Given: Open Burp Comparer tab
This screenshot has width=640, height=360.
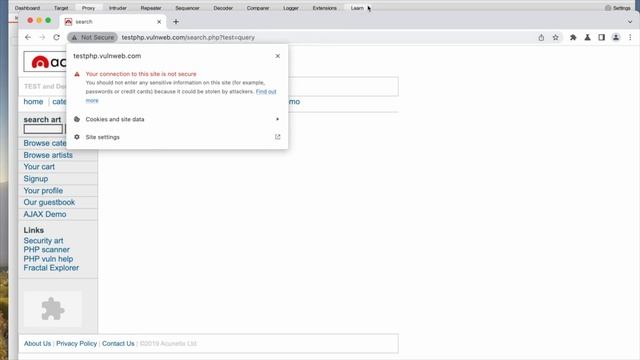Looking at the screenshot, I should pyautogui.click(x=258, y=8).
